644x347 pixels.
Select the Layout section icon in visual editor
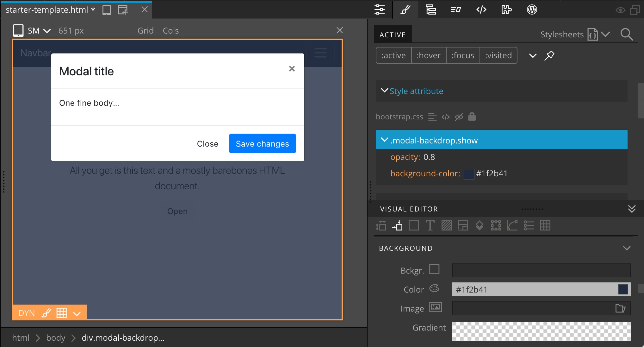pos(381,226)
